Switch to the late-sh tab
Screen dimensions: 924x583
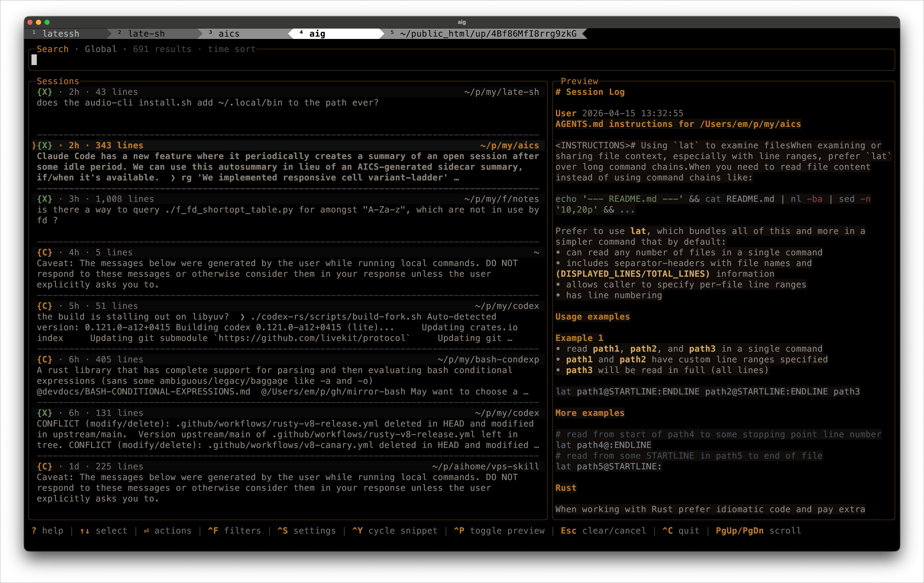(146, 34)
